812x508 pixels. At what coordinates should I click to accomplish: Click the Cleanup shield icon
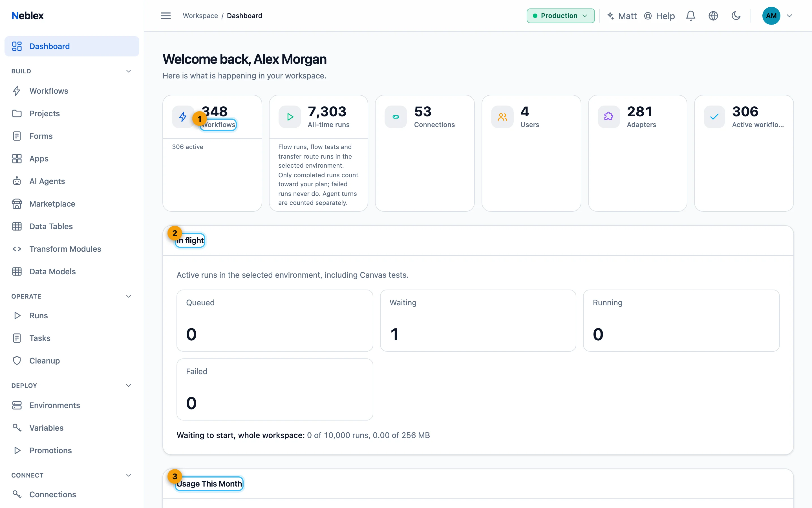pyautogui.click(x=17, y=360)
